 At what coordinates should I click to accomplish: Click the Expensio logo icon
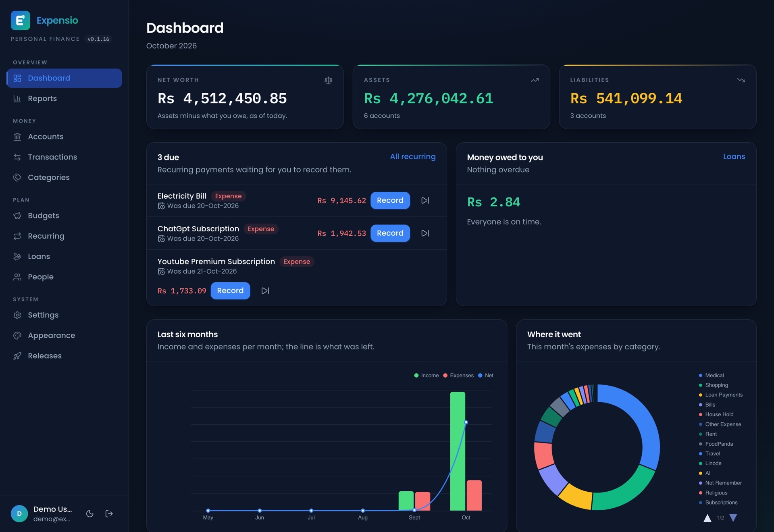point(20,20)
